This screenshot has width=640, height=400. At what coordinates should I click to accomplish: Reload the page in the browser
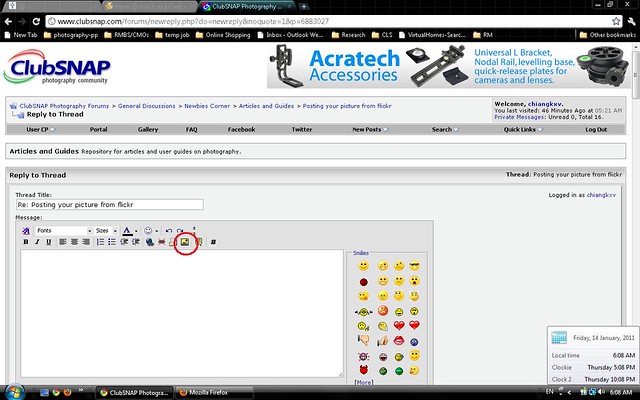click(36, 21)
